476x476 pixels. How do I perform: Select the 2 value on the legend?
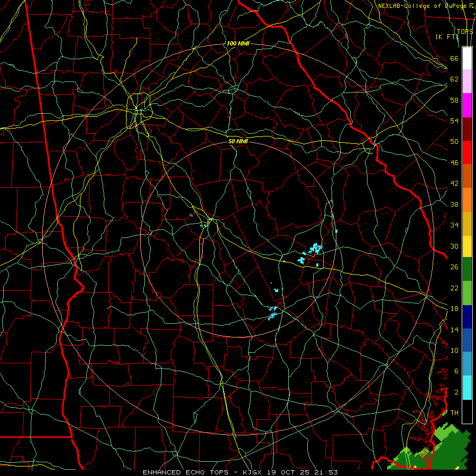(x=456, y=392)
